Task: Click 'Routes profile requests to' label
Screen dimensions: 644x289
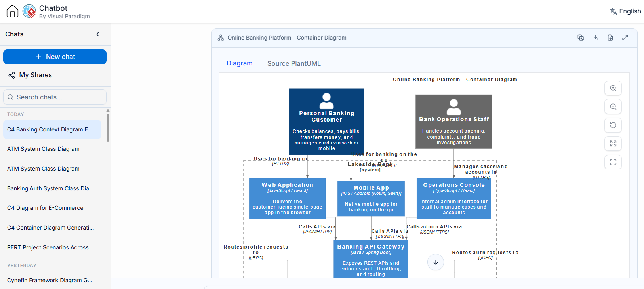Action: (256, 249)
